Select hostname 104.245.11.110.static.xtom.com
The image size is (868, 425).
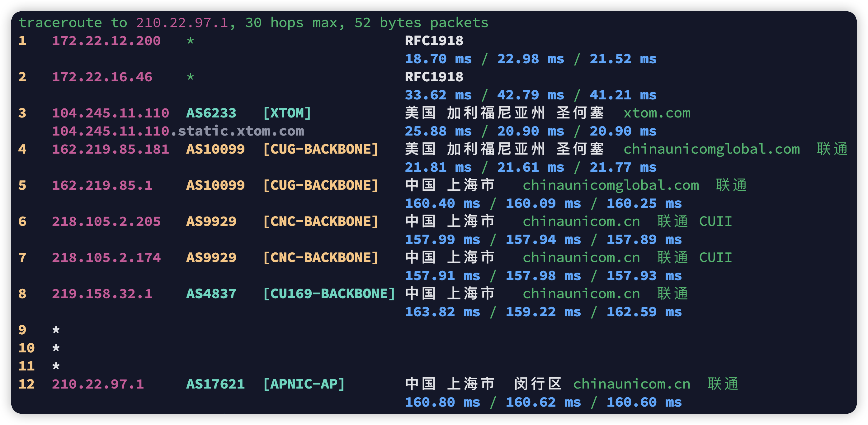point(178,131)
